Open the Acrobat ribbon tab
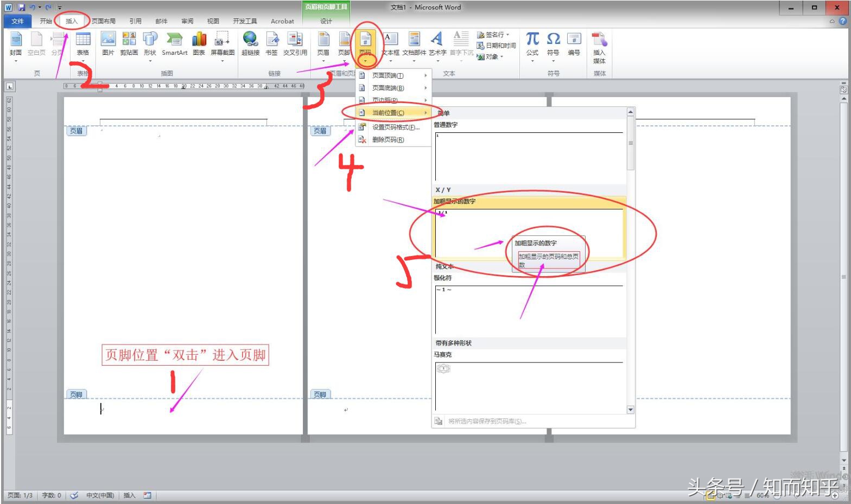851x504 pixels. coord(282,21)
